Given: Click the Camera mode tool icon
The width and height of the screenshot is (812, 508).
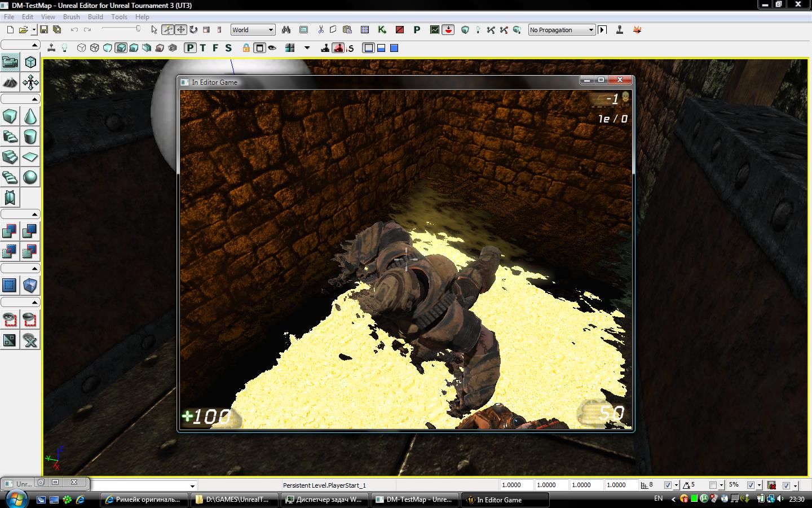Looking at the screenshot, I should pos(10,62).
